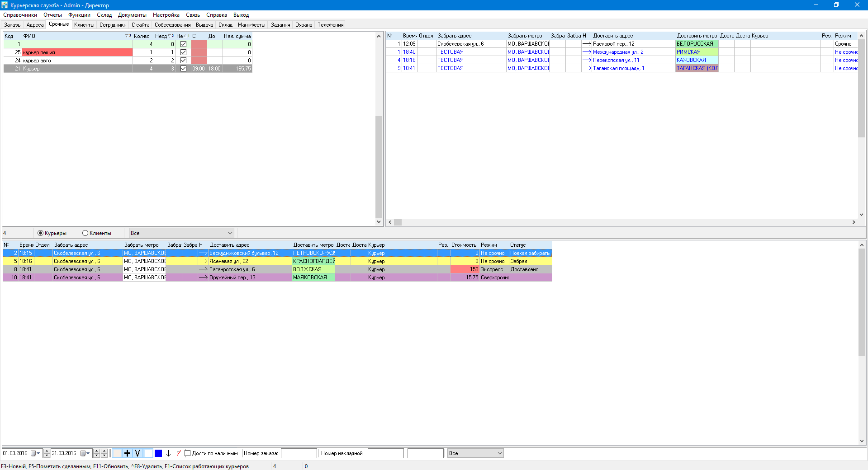Click the plus icon in bottom toolbar
The image size is (868, 470).
(127, 453)
